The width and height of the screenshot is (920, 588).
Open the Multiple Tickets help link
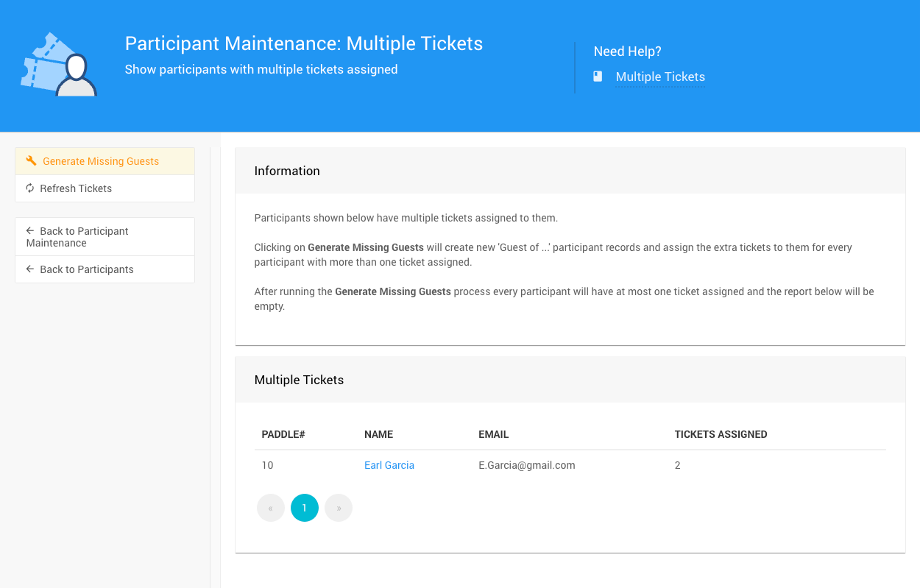coord(660,77)
